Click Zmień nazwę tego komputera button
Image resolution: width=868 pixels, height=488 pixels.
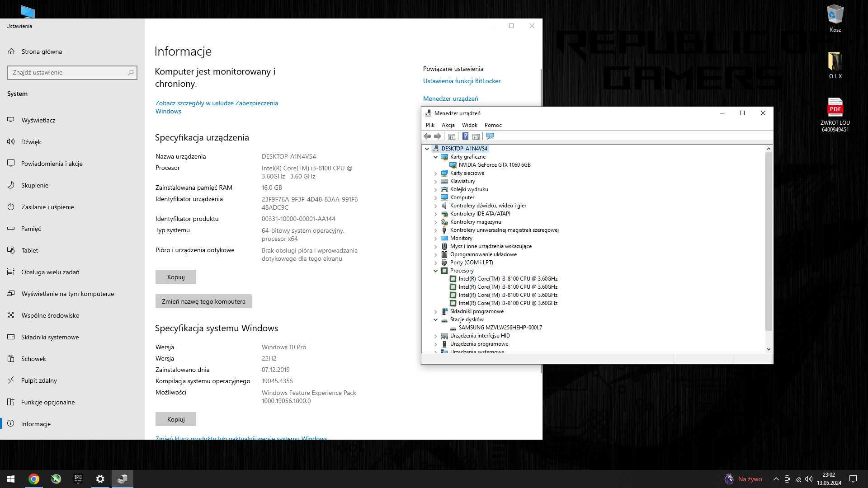pos(203,301)
